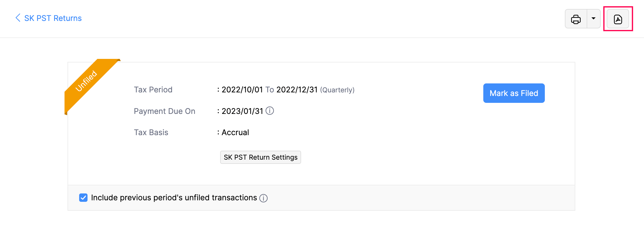Click Mark as Filed

[x=514, y=93]
